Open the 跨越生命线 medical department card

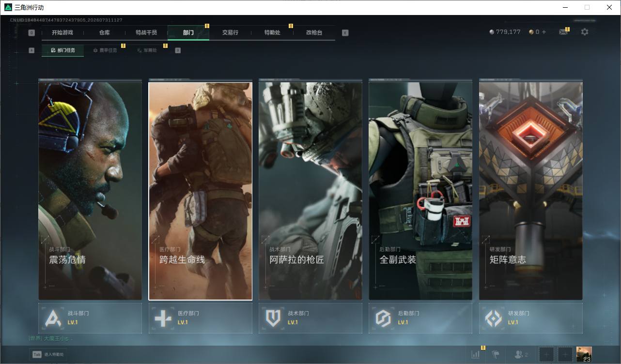tap(200, 191)
